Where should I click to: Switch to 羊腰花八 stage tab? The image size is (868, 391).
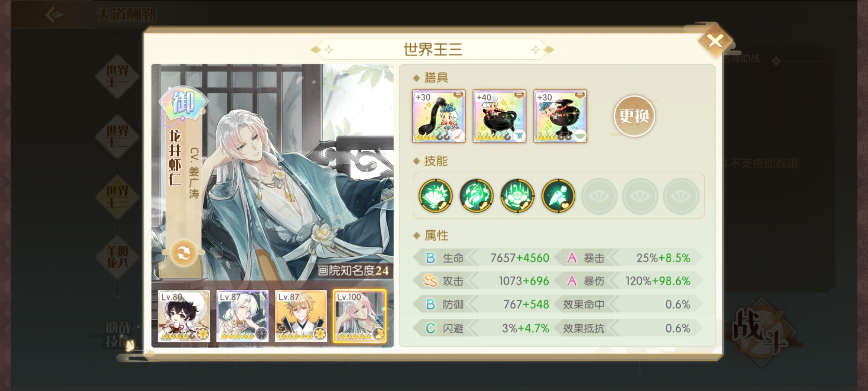(117, 257)
